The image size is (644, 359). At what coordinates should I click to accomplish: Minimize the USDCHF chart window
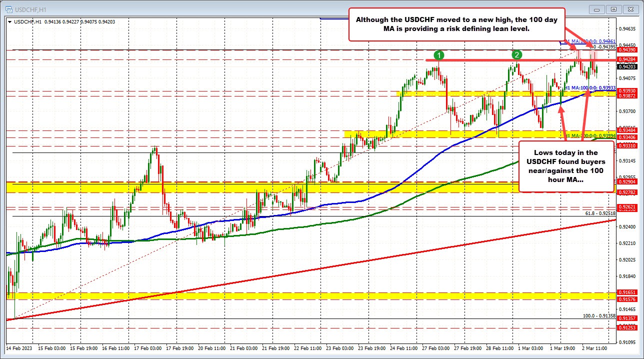pos(596,9)
